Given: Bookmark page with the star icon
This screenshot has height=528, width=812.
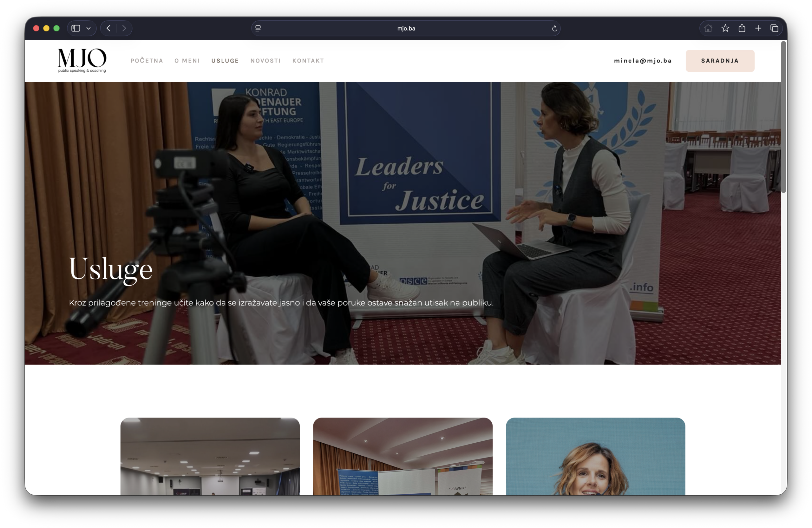Looking at the screenshot, I should (725, 28).
